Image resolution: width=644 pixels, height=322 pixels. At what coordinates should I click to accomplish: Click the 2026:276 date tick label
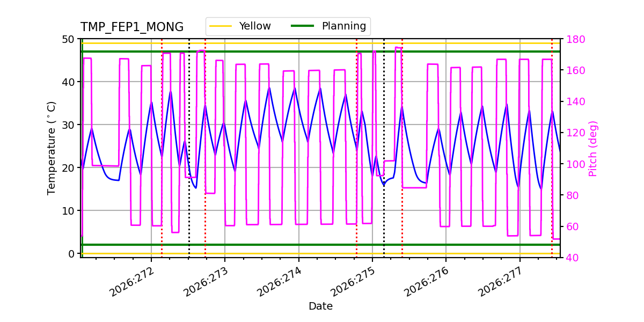tap(427, 282)
